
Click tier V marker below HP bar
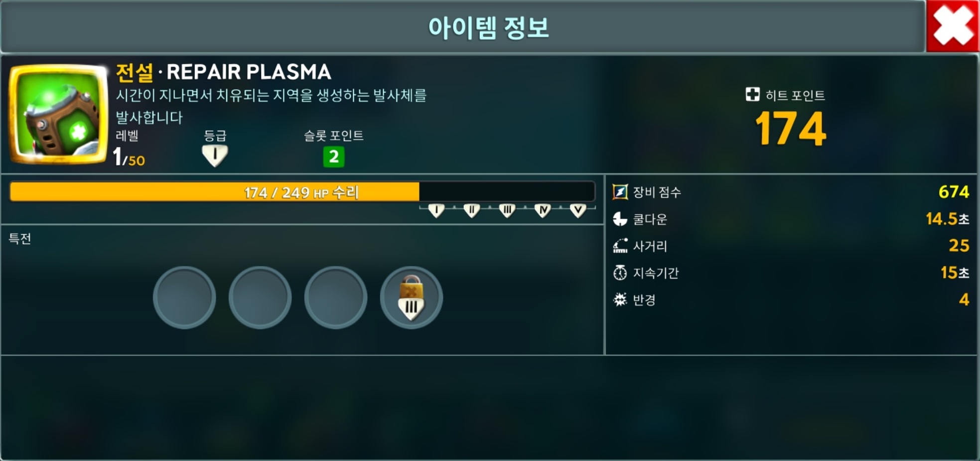(578, 211)
